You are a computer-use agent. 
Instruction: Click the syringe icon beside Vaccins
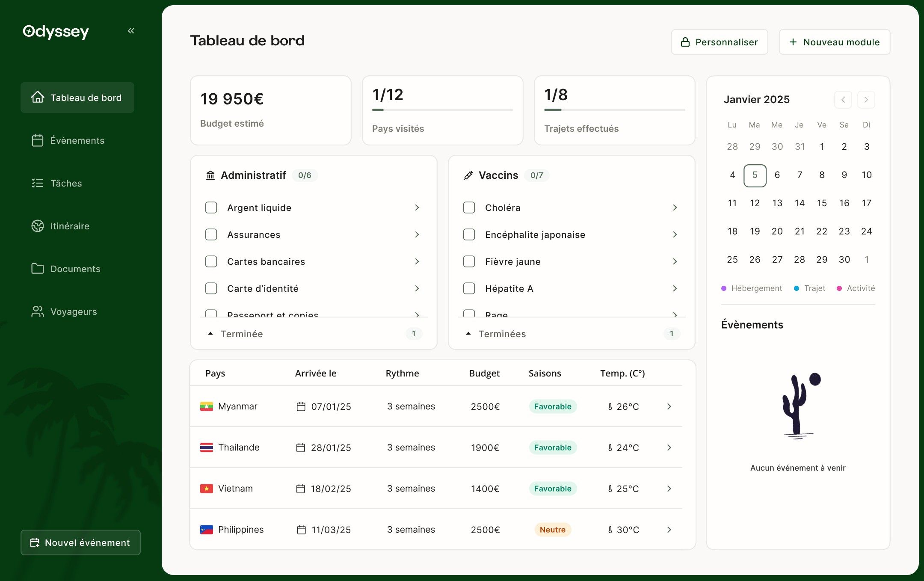click(x=468, y=175)
